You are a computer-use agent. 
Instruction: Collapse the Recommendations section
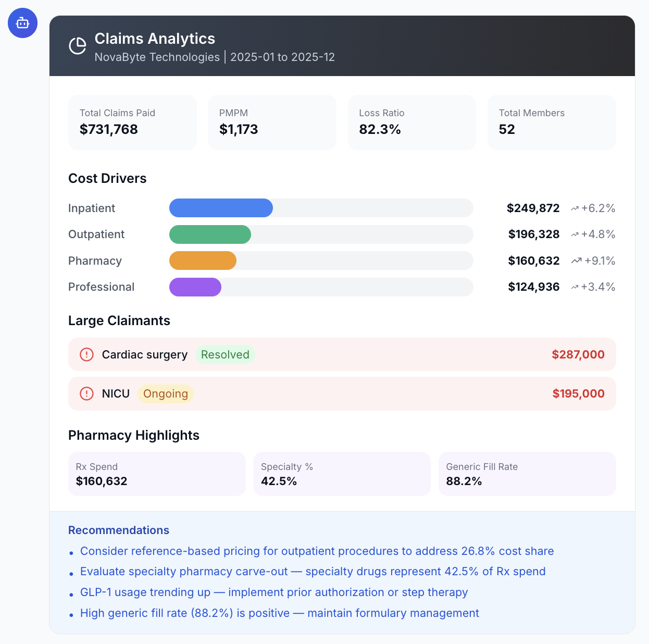[118, 530]
